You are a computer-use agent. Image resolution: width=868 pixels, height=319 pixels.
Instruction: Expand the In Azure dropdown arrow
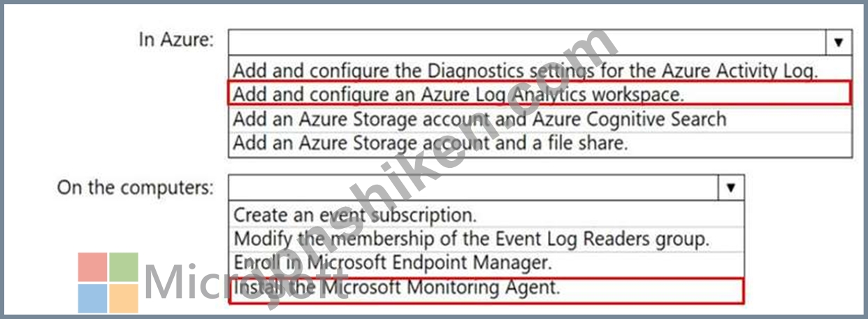pyautogui.click(x=839, y=43)
